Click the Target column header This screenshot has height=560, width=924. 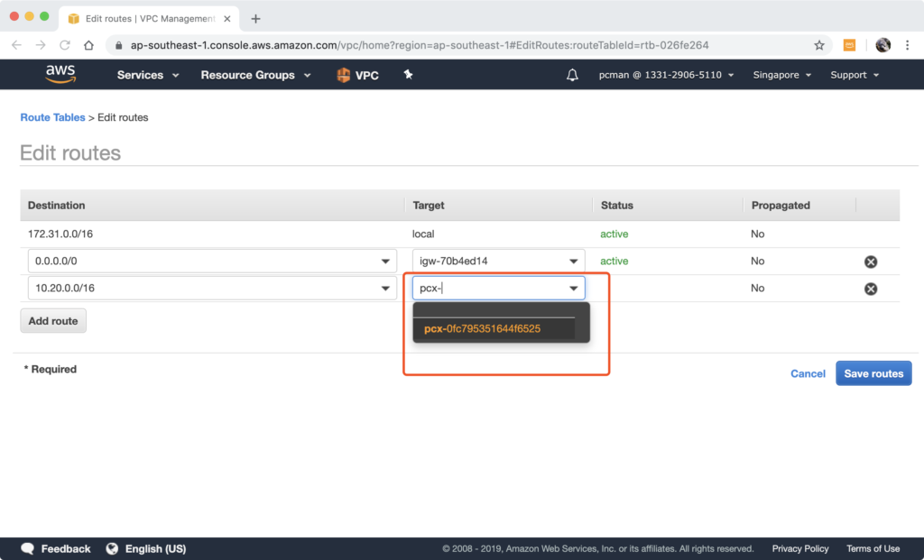[429, 206]
